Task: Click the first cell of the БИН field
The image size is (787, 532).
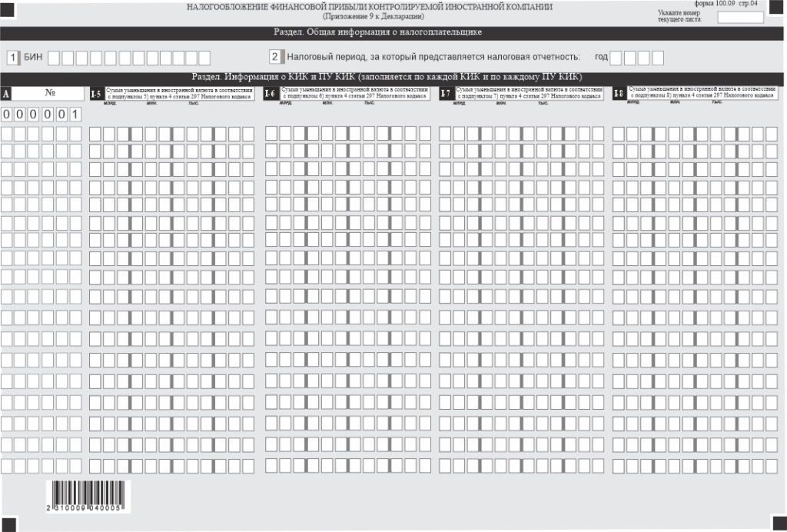Action: click(51, 58)
